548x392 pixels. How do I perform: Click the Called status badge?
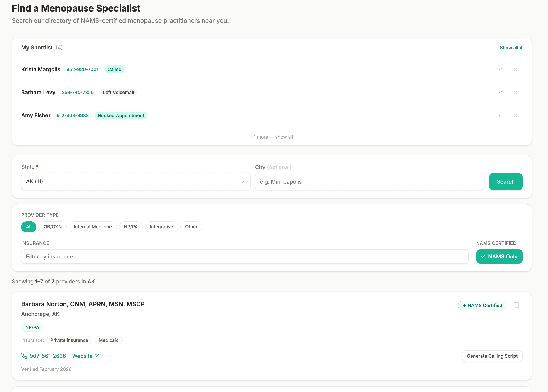click(x=114, y=70)
